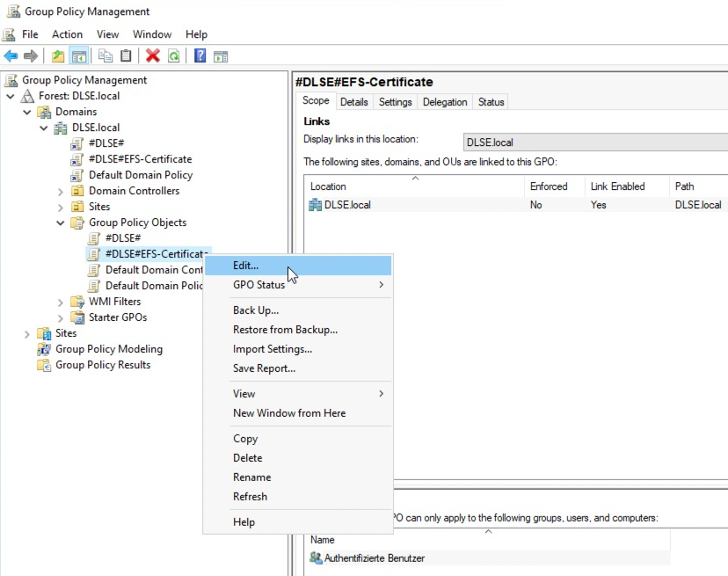Collapse the Group Policy Objects folder

pyautogui.click(x=61, y=223)
